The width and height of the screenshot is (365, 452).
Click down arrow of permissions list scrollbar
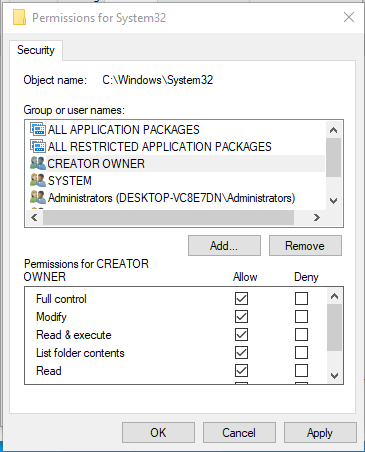334,376
